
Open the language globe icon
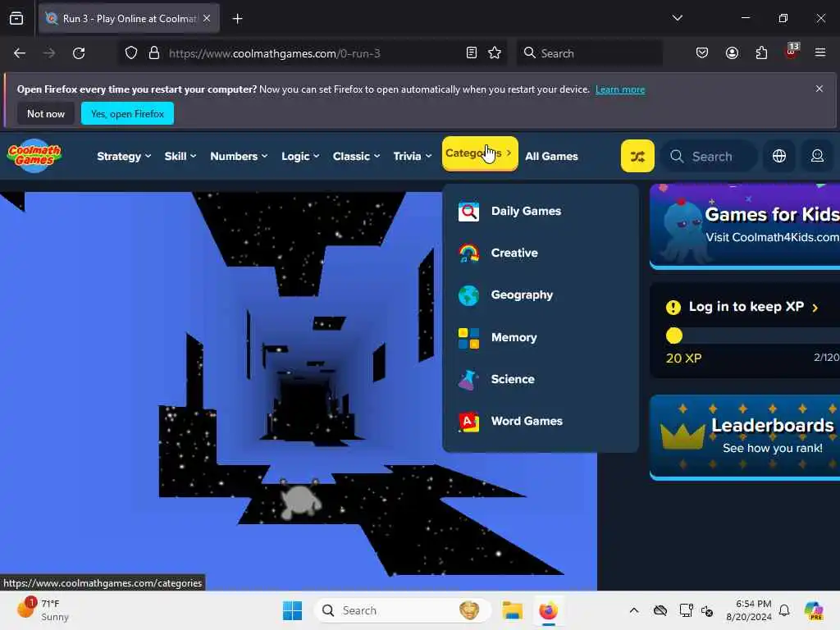(x=779, y=156)
